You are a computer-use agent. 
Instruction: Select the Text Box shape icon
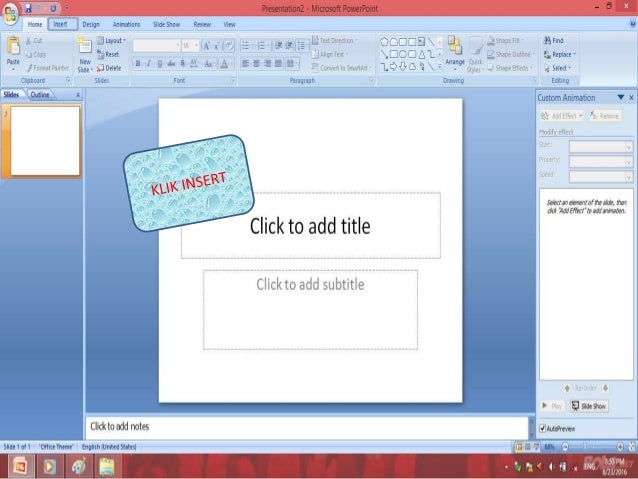pyautogui.click(x=422, y=42)
